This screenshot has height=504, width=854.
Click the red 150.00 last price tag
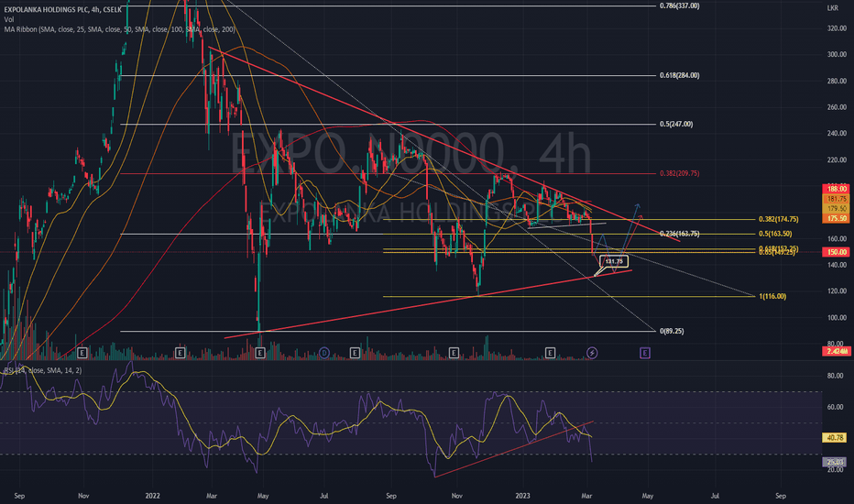[836, 252]
